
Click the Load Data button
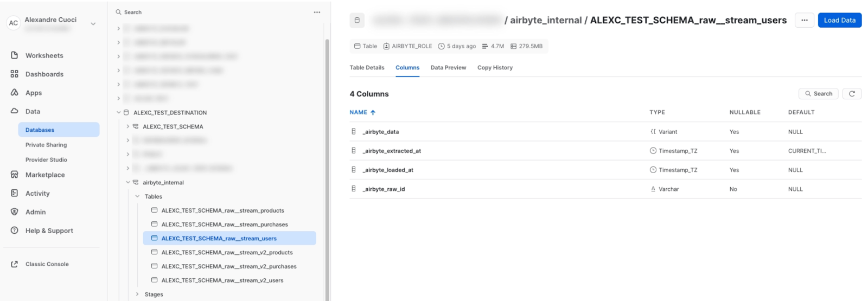point(839,20)
